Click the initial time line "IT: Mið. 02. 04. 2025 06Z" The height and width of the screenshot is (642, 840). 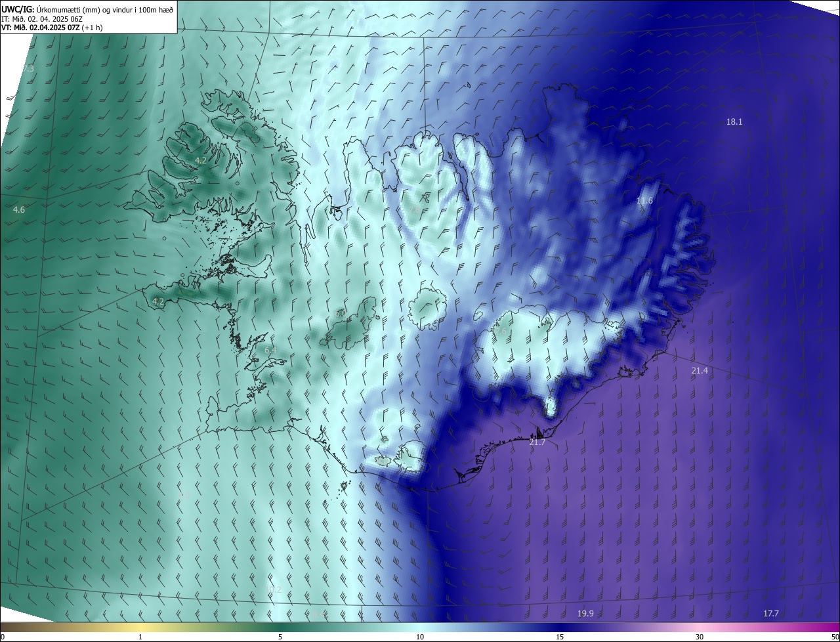point(42,18)
